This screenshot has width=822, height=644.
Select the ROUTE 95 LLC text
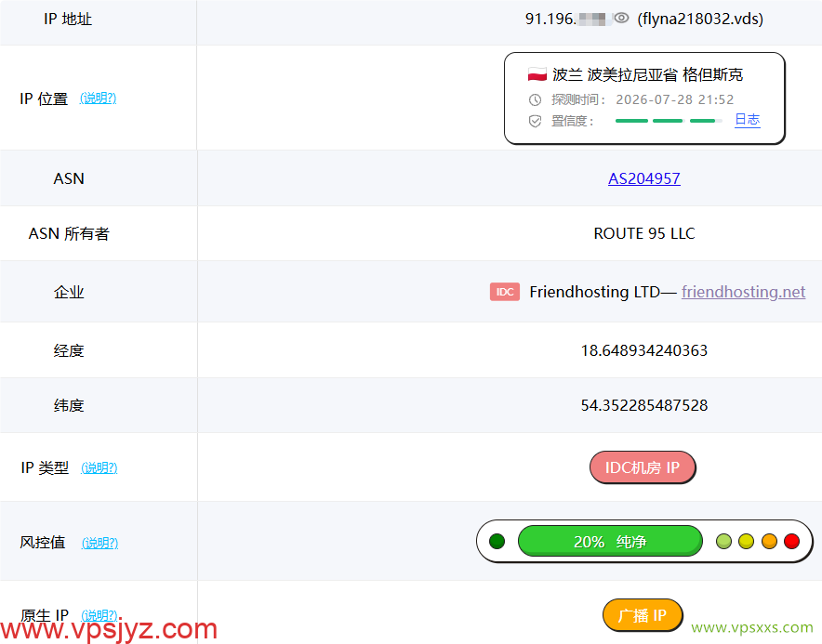click(643, 233)
